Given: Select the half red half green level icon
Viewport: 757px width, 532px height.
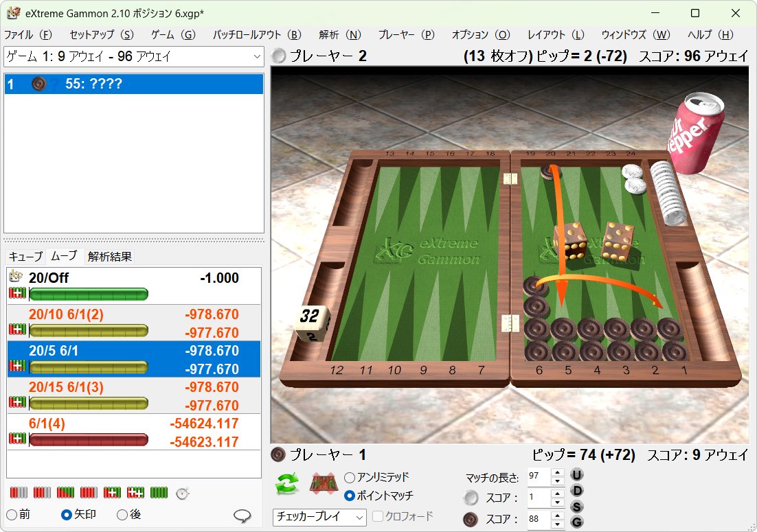Looking at the screenshot, I should click(65, 492).
